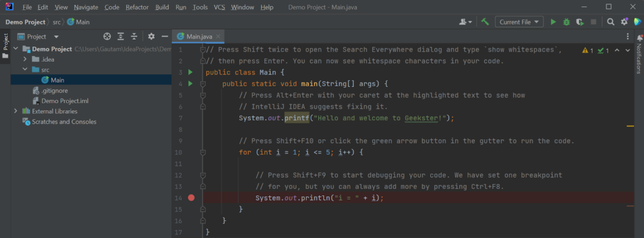Click the println statement on line 14

[319, 198]
